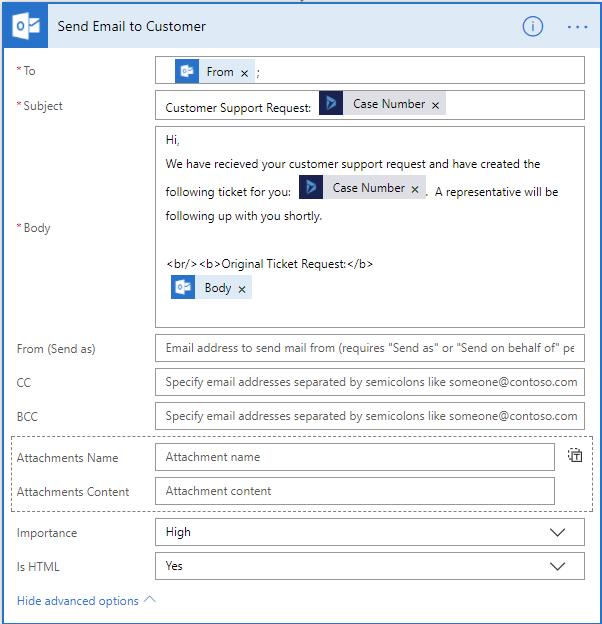The height and width of the screenshot is (624, 602).
Task: Click the Outlook icon on the Body token
Action: (x=183, y=288)
